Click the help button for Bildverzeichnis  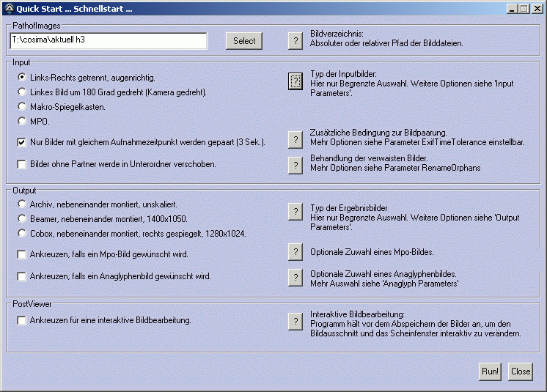pyautogui.click(x=295, y=41)
